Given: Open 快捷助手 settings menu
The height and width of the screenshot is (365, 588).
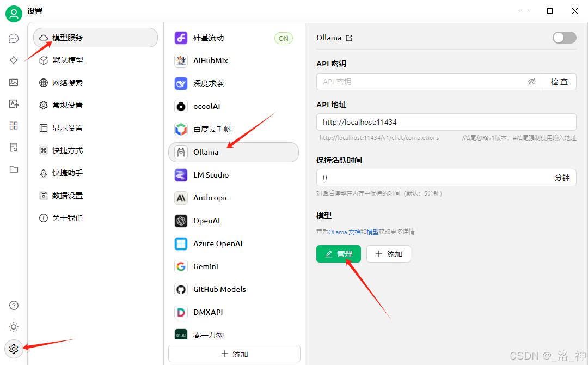Looking at the screenshot, I should (96, 173).
